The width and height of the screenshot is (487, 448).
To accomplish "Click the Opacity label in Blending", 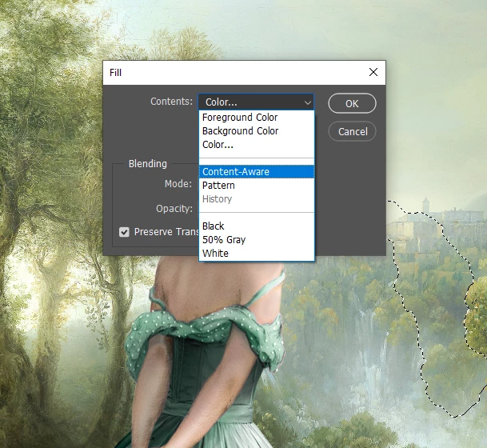I will pos(174,209).
